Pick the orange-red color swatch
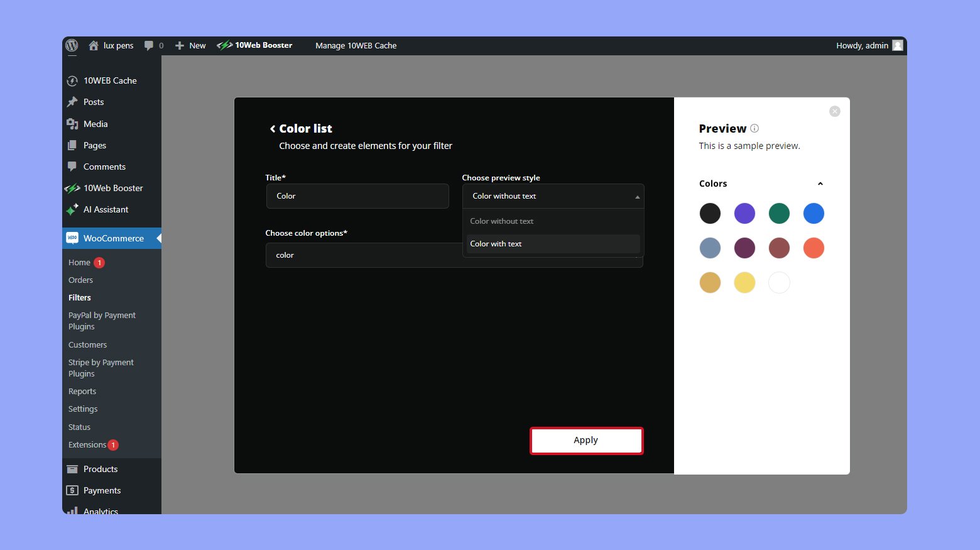Screen dimensions: 980x550 pos(814,248)
